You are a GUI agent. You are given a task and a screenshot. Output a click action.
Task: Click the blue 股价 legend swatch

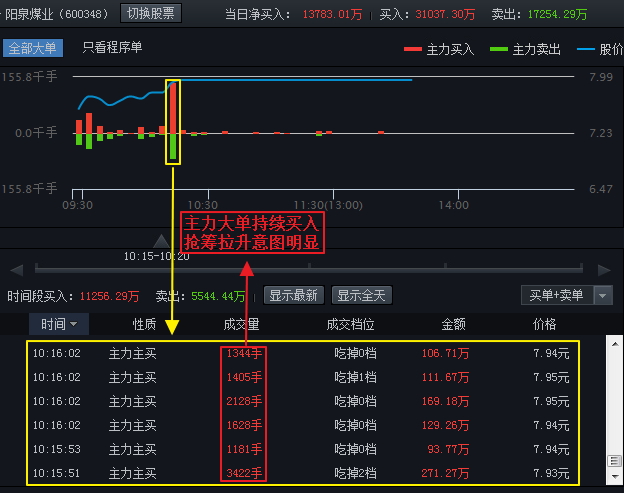click(585, 49)
